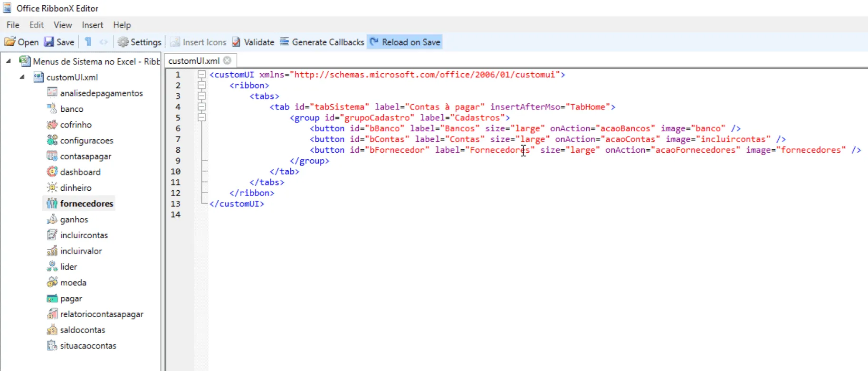Viewport: 868px width, 371px height.
Task: Select customUI.xml in the tree
Action: (x=66, y=77)
